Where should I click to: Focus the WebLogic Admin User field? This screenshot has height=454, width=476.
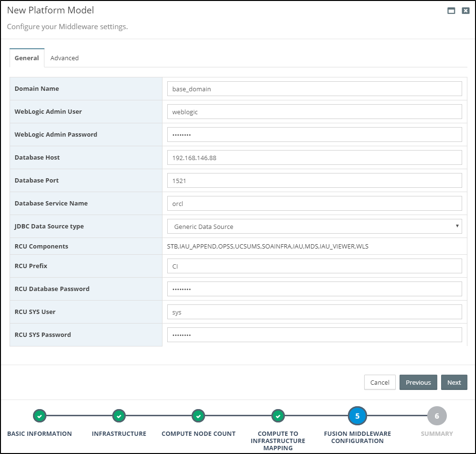(314, 112)
